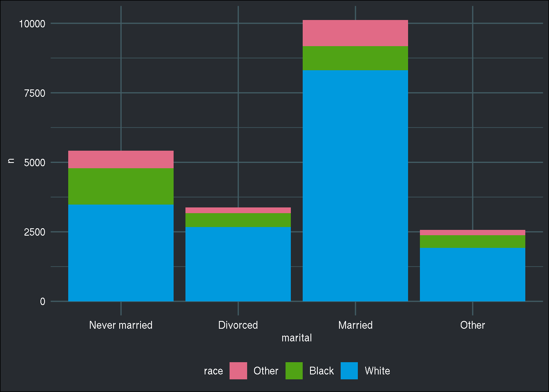Select the 'Other' legend label text
Image resolution: width=549 pixels, height=392 pixels.
tap(266, 371)
